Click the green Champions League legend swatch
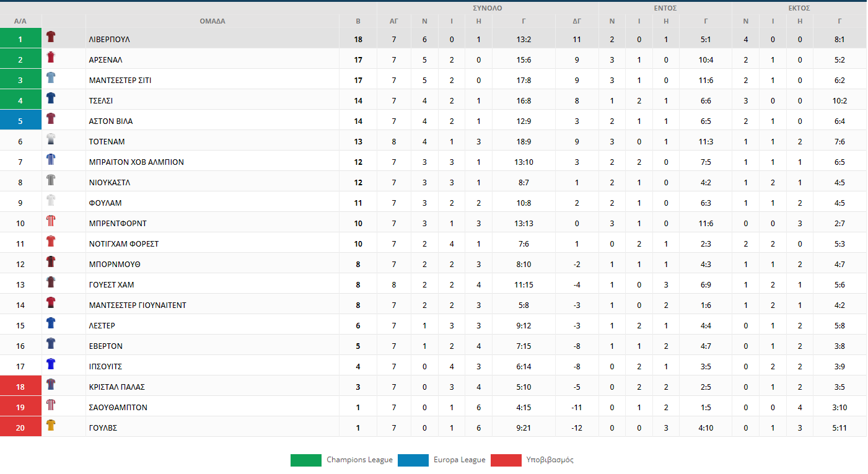 point(306,460)
